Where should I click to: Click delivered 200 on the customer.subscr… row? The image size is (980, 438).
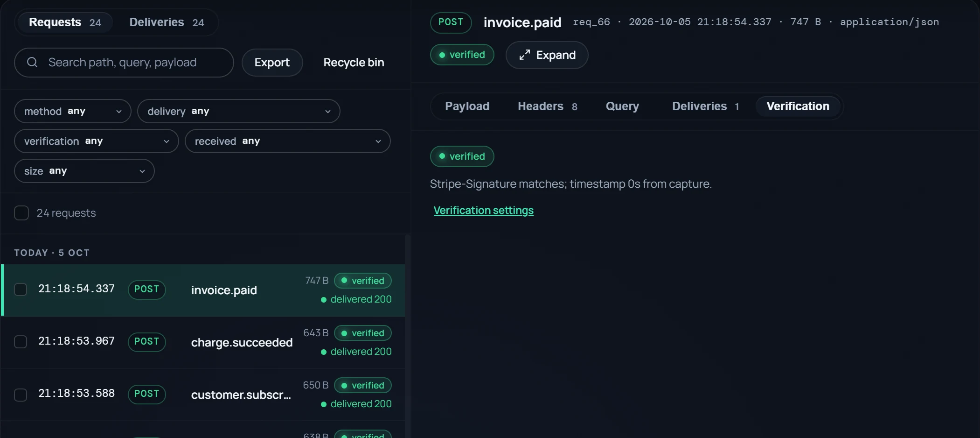(356, 404)
